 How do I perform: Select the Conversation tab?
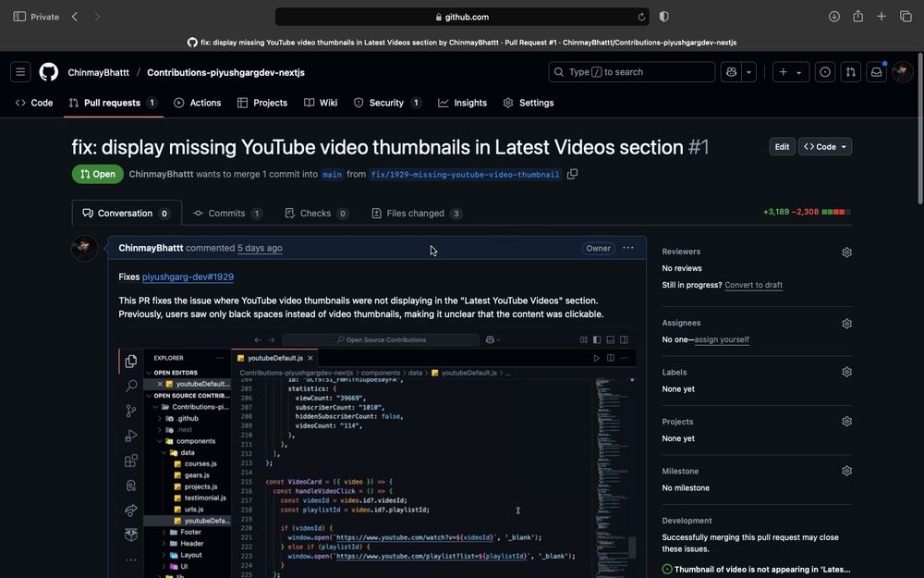[127, 213]
